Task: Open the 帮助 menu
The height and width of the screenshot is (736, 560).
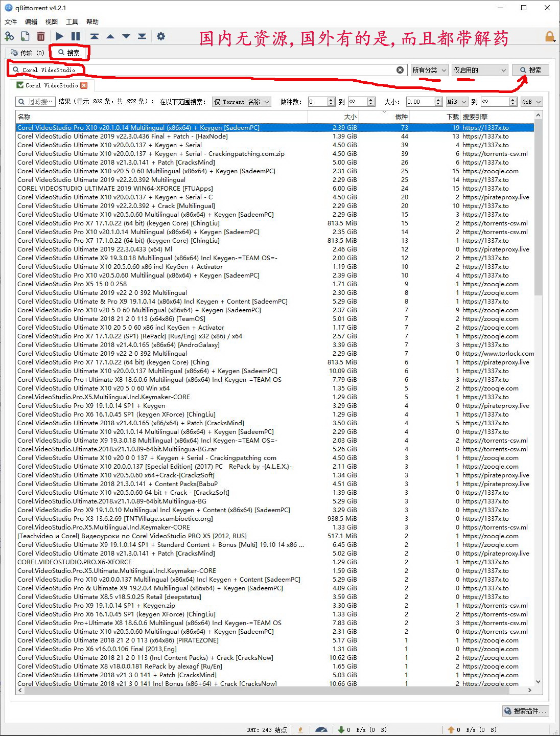Action: pos(92,21)
